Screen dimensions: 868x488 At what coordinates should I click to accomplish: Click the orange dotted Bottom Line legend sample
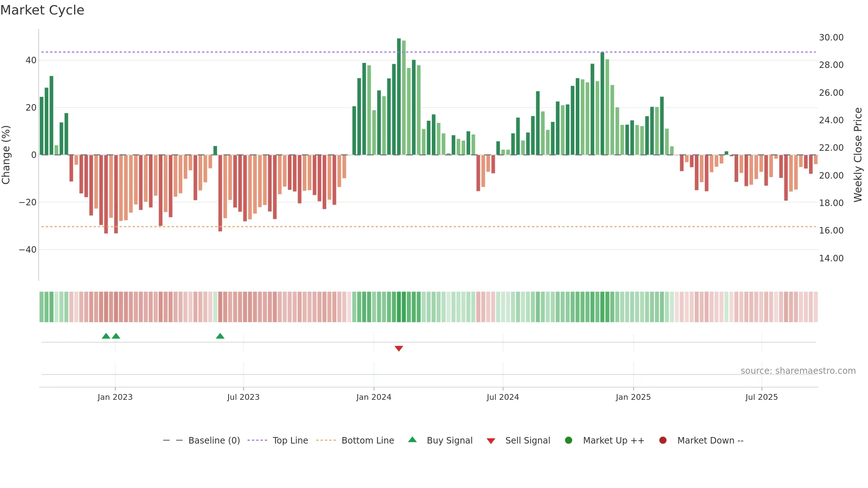326,440
